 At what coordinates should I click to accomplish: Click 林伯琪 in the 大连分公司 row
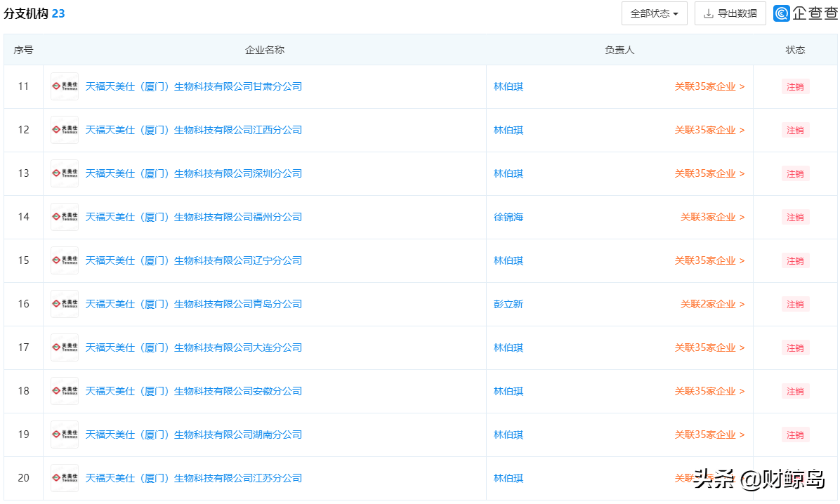tap(508, 347)
